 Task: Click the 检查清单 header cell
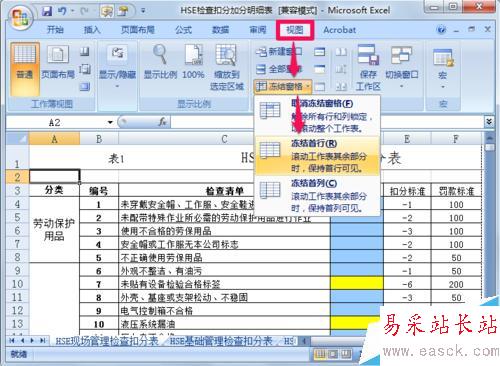click(224, 191)
